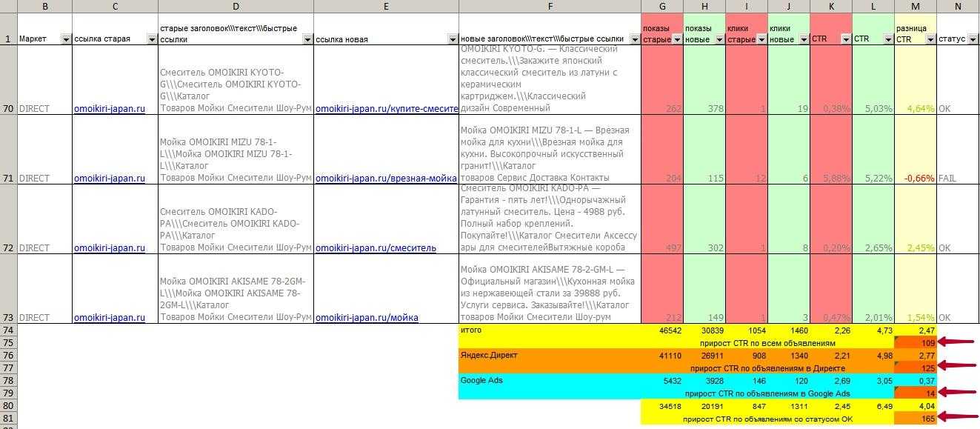Click the omoikiri-japan.ru/мойка link in row 73
Viewport: 980px width, 429px height.
pyautogui.click(x=367, y=317)
